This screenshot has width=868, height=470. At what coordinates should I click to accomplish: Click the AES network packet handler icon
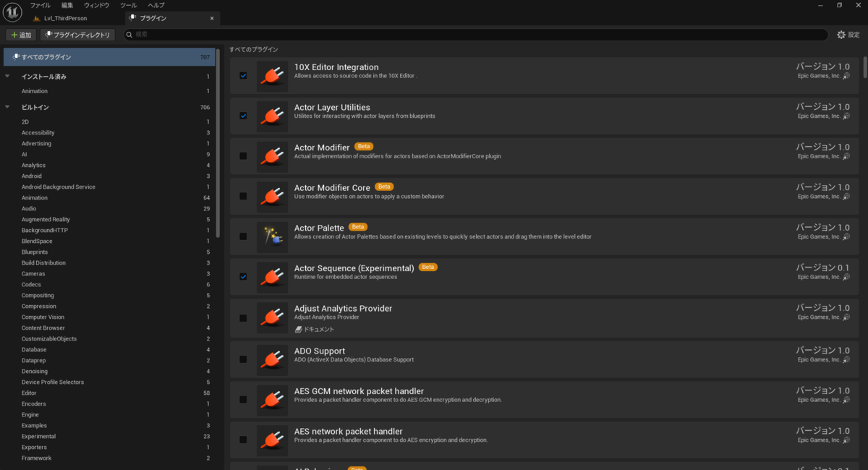pos(272,440)
